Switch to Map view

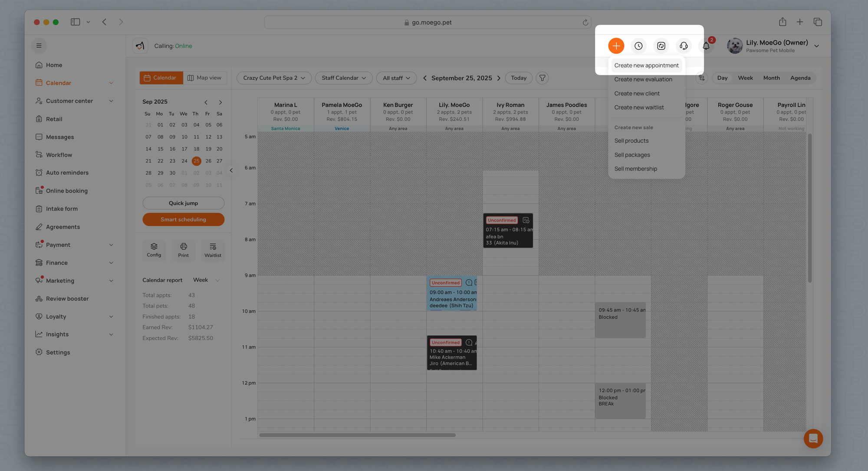pos(204,78)
